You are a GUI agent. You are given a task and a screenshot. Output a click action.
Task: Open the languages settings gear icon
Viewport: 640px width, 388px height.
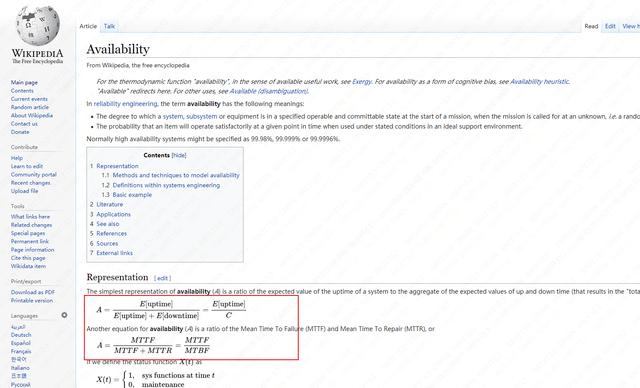coord(64,315)
